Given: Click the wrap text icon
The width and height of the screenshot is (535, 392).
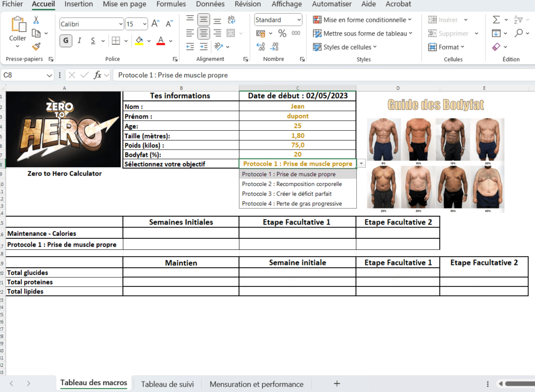Looking at the screenshot, I should 231,19.
